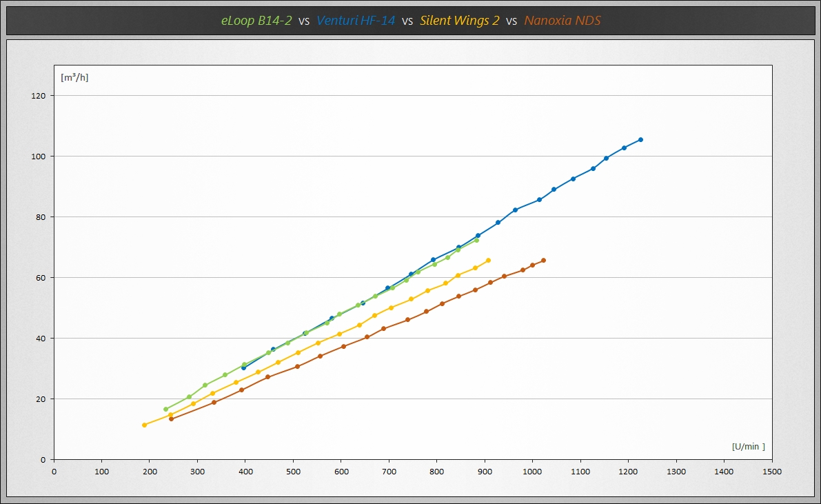The height and width of the screenshot is (504, 821).
Task: Click the x-axis value 300
Action: pyautogui.click(x=197, y=472)
